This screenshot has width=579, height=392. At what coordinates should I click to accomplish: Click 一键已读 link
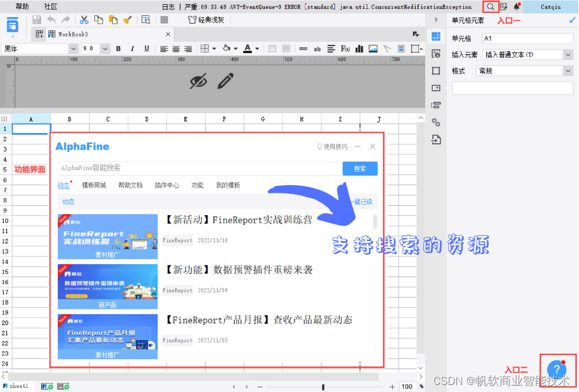[x=361, y=202]
